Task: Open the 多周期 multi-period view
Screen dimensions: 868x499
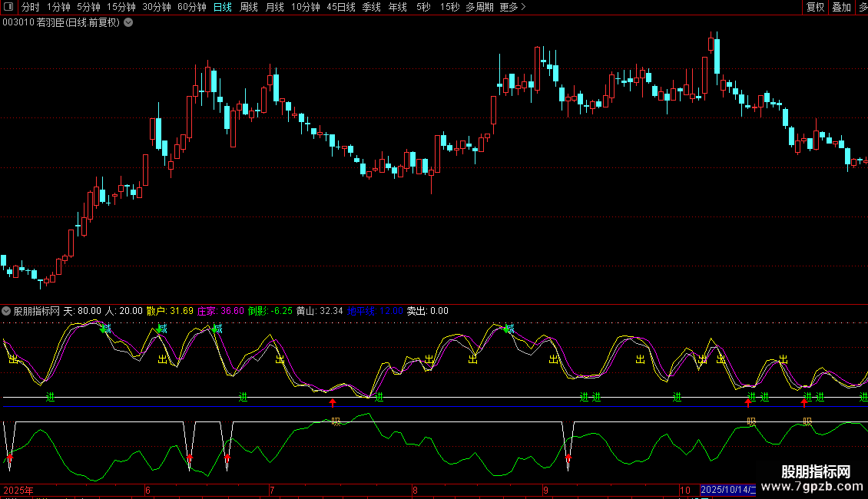Action: (x=479, y=8)
